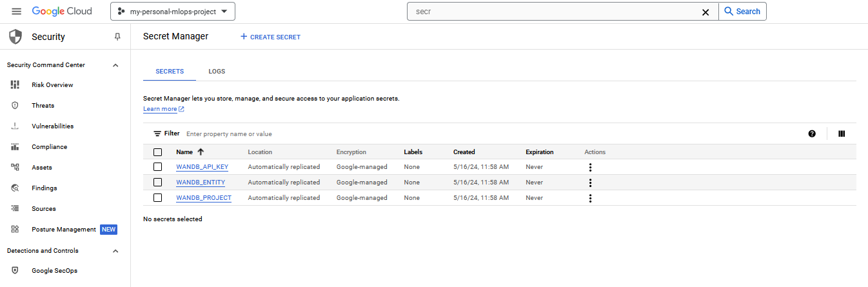Open Vulnerabilities in the sidebar

[52, 126]
